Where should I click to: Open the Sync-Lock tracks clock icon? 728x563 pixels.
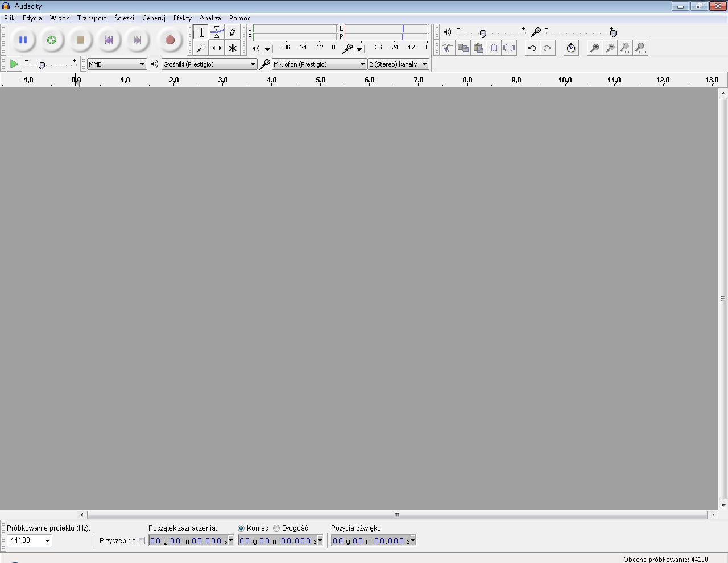tap(571, 48)
